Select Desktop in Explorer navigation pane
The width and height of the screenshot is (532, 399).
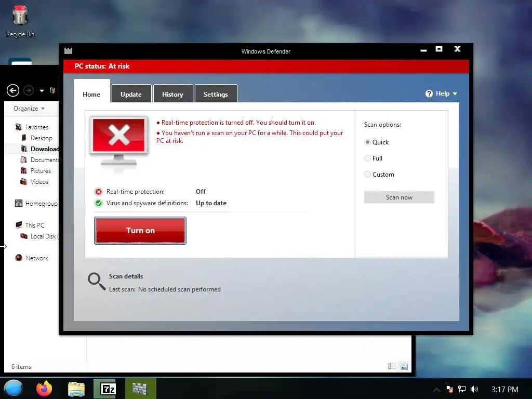click(x=37, y=138)
